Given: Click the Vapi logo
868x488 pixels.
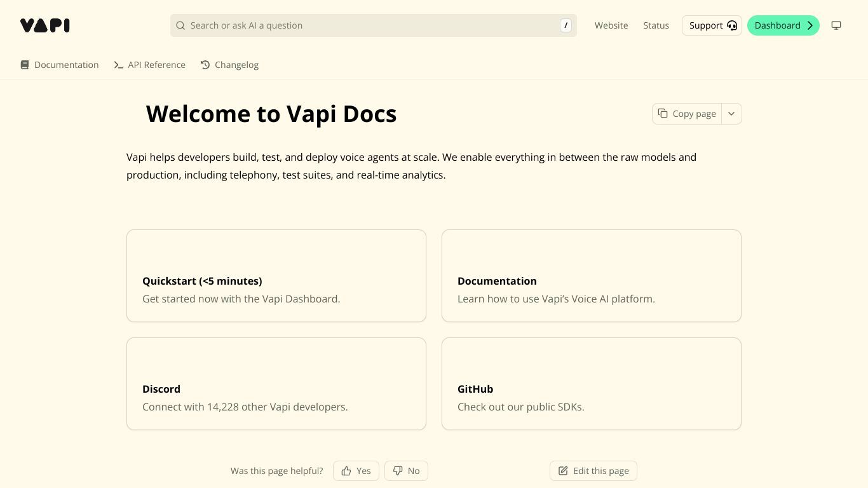Looking at the screenshot, I should pos(44,25).
